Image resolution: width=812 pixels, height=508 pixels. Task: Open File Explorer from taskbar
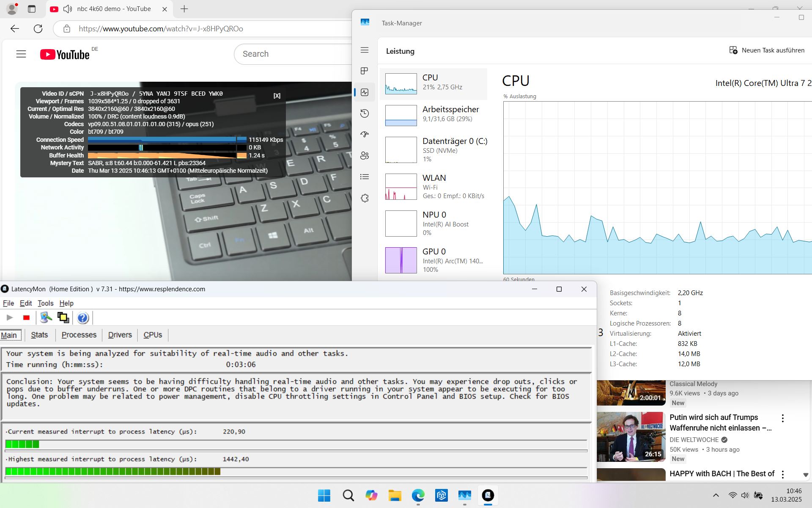pos(395,495)
